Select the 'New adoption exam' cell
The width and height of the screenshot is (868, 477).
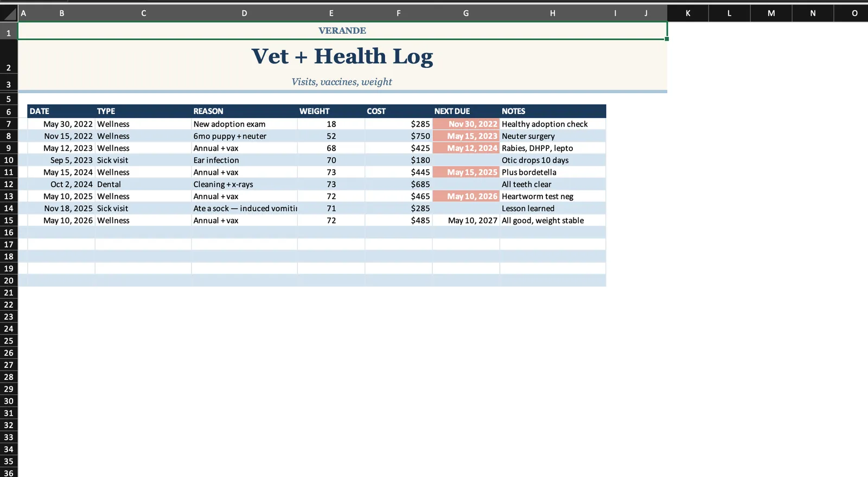[x=244, y=124]
